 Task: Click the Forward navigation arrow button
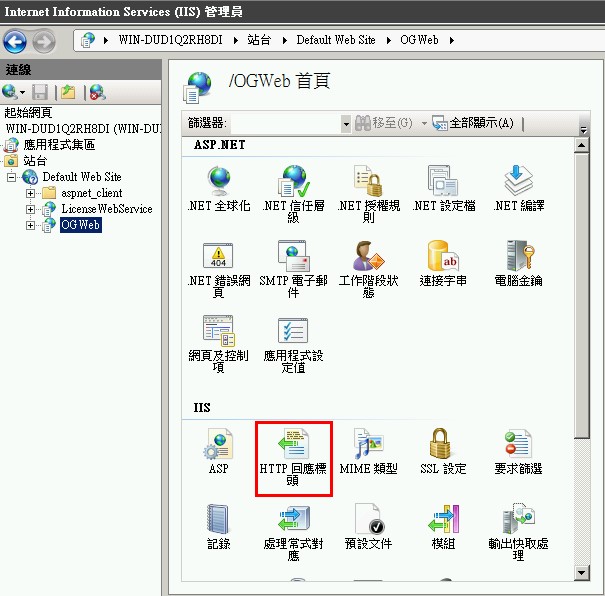44,41
